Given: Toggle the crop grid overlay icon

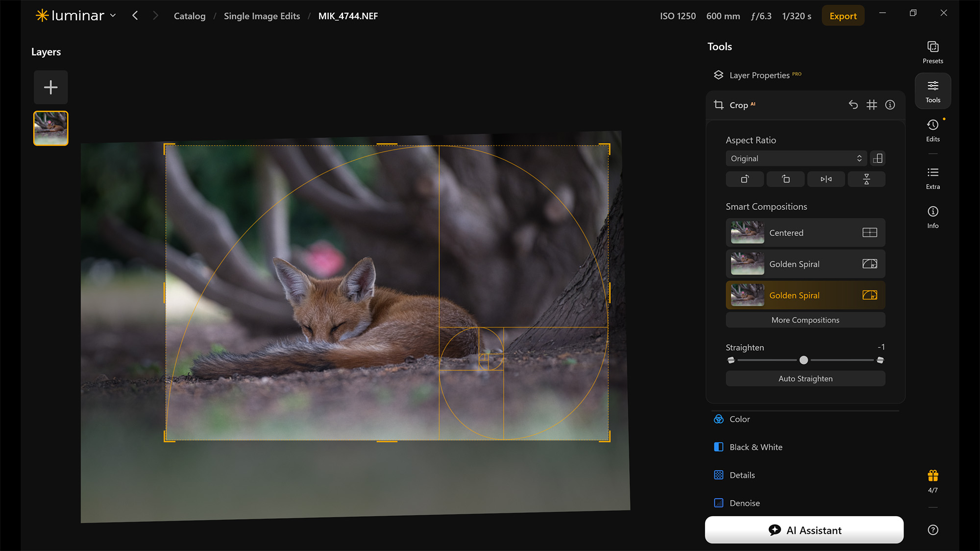Looking at the screenshot, I should (x=872, y=105).
